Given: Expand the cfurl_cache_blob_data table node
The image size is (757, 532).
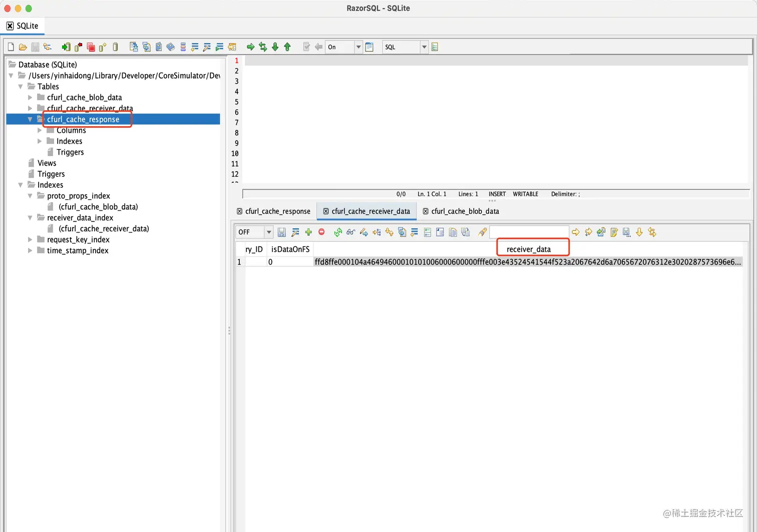Looking at the screenshot, I should click(x=30, y=98).
